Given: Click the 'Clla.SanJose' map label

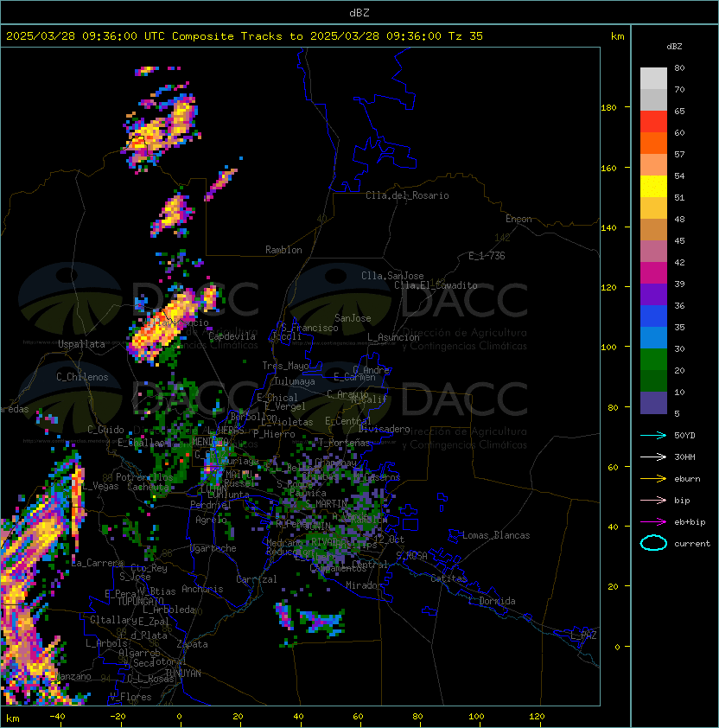Looking at the screenshot, I should 392,276.
